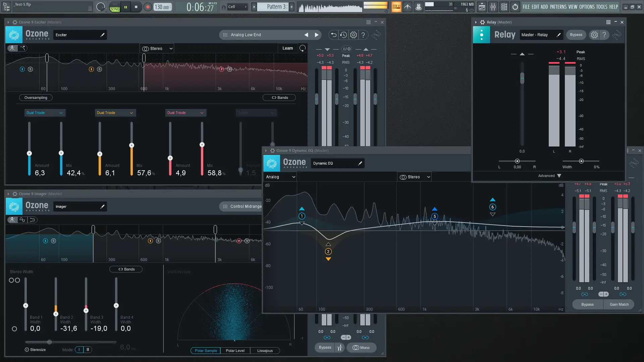Expand the Analog mode dropdown in Dynamic EQ
This screenshot has height=362, width=644.
(280, 177)
